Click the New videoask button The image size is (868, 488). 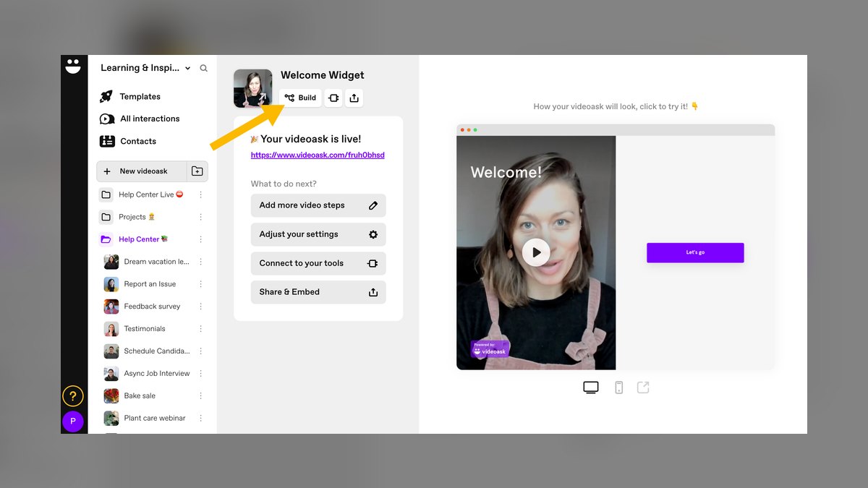click(x=142, y=171)
